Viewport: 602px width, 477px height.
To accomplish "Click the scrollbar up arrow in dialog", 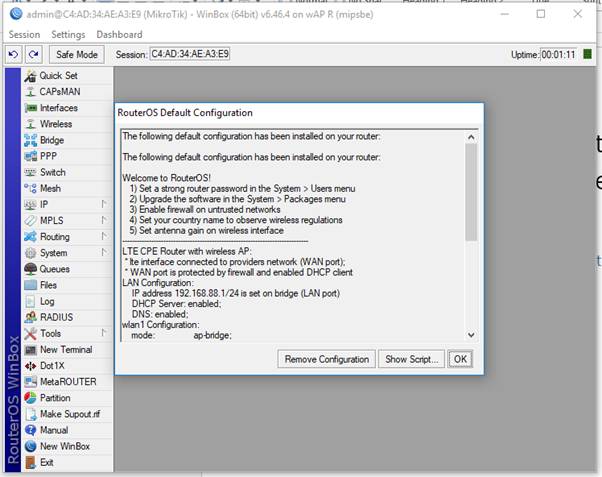I will point(471,137).
